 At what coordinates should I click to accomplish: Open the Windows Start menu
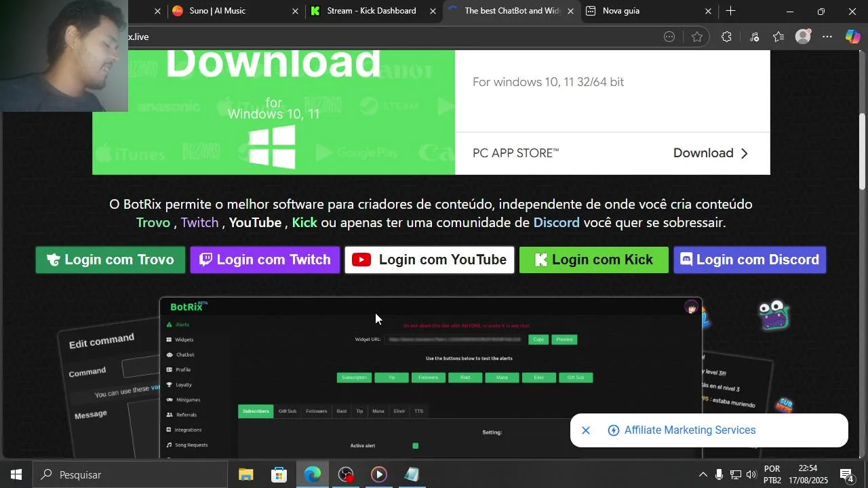coord(16,474)
